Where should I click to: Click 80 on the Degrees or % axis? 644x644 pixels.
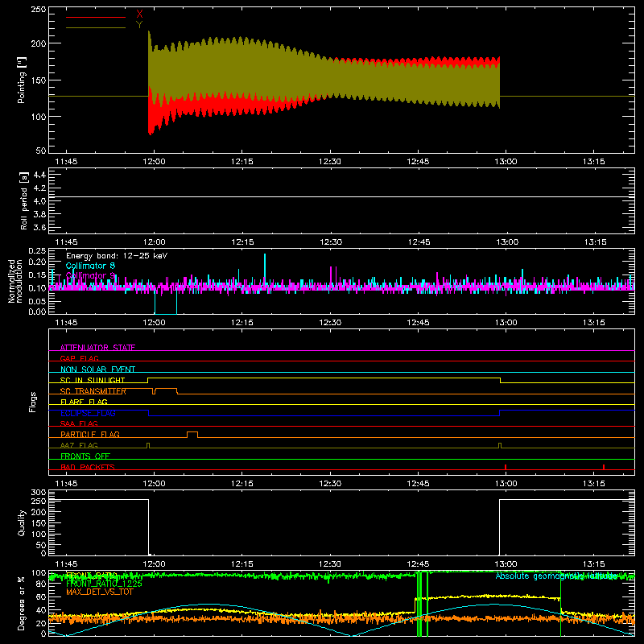tap(41, 584)
